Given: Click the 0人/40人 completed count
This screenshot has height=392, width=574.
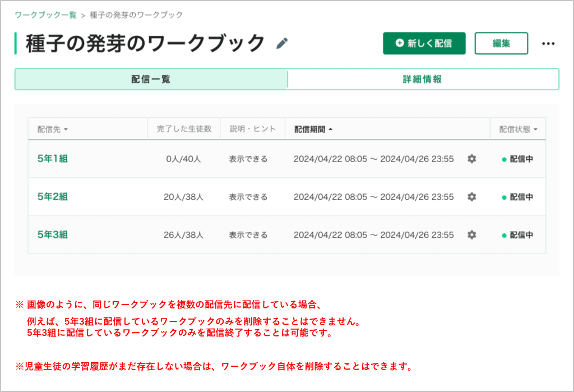Looking at the screenshot, I should click(x=183, y=159).
